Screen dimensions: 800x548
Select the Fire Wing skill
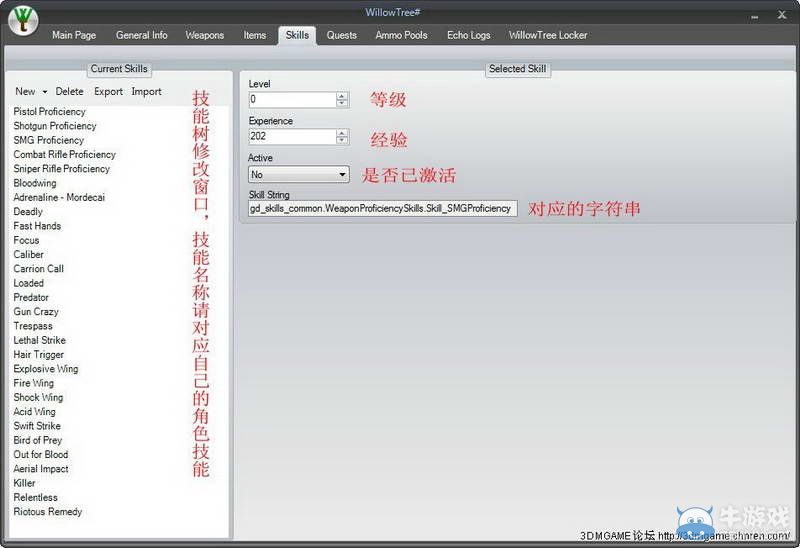pos(34,383)
